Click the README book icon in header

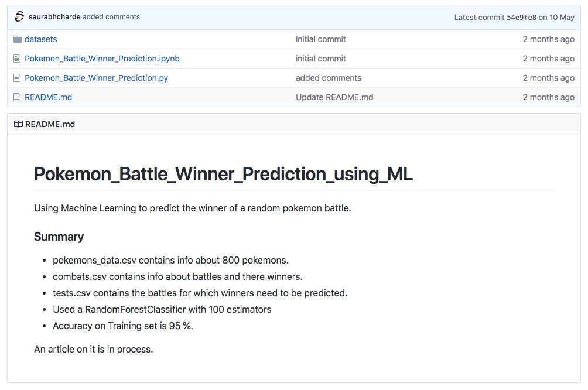click(x=18, y=124)
